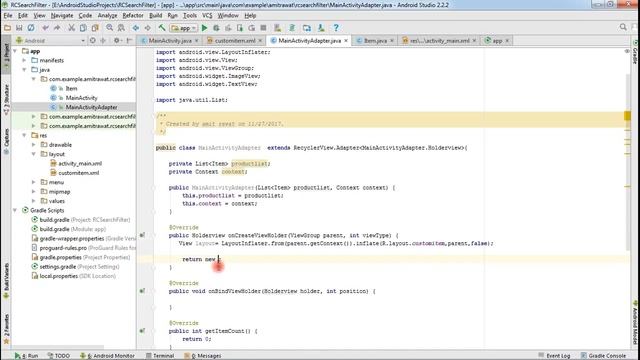Collapse the java folder
This screenshot has height=360, width=640.
point(24,70)
